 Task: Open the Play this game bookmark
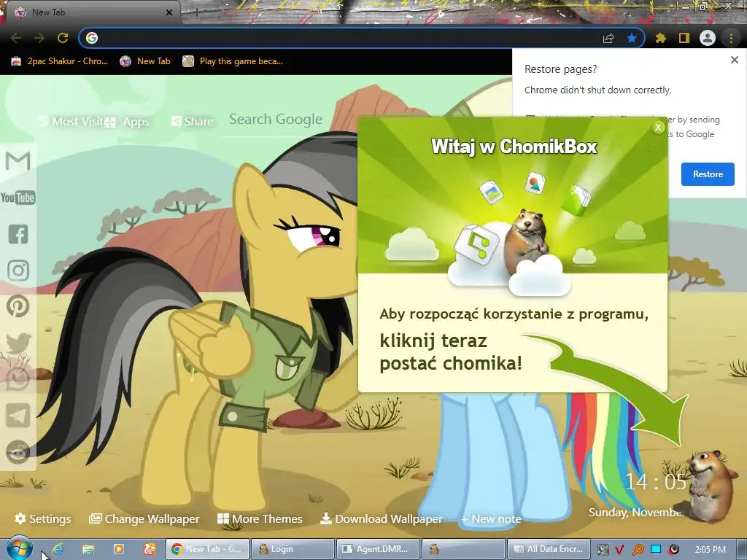click(x=233, y=61)
